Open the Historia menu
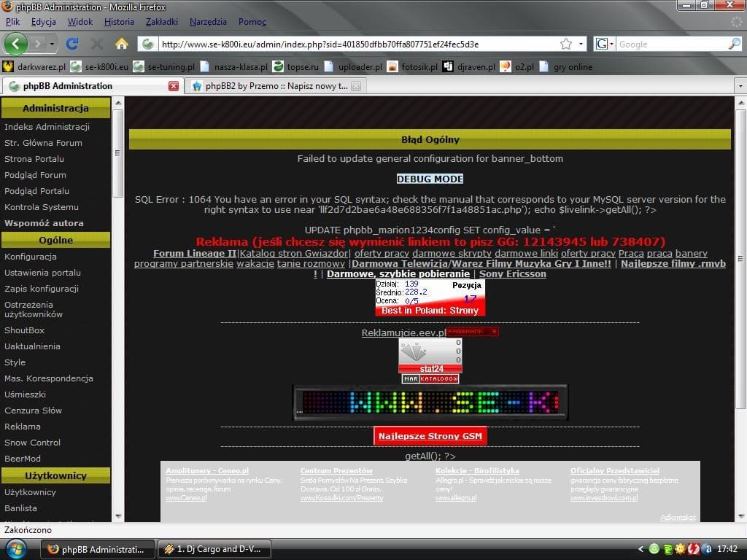 tap(119, 22)
